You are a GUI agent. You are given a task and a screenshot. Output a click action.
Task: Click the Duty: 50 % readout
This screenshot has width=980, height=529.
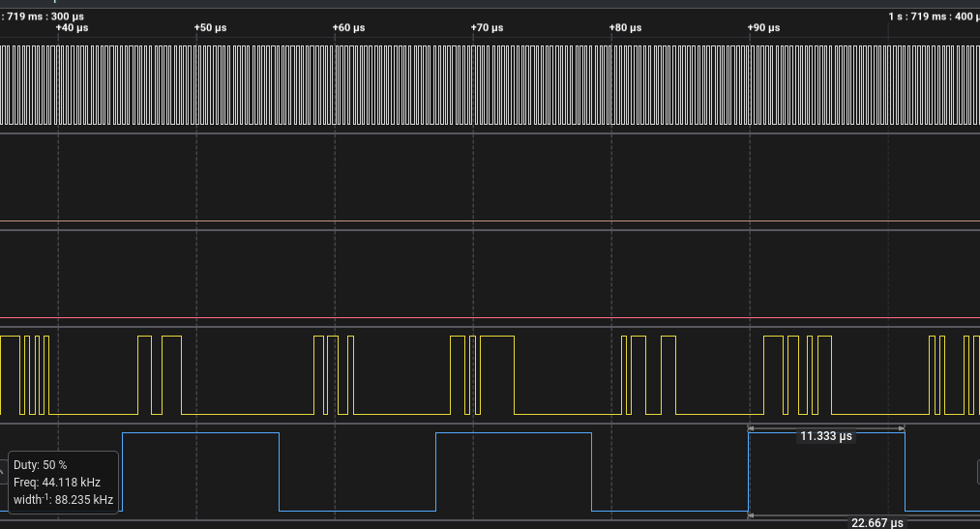[x=40, y=465]
